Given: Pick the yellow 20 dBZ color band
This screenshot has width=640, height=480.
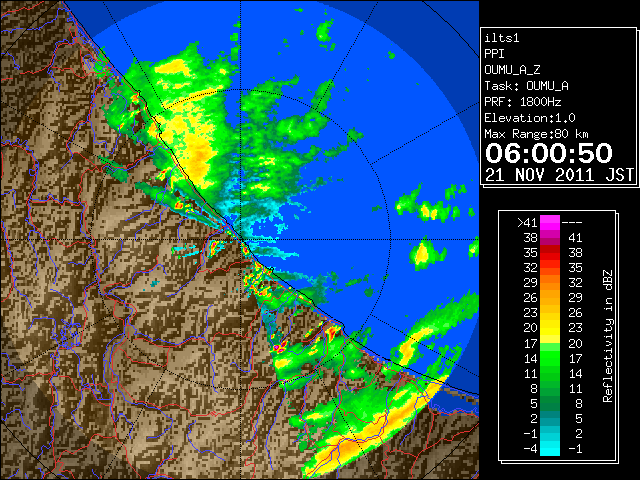Looking at the screenshot, I should (550, 328).
